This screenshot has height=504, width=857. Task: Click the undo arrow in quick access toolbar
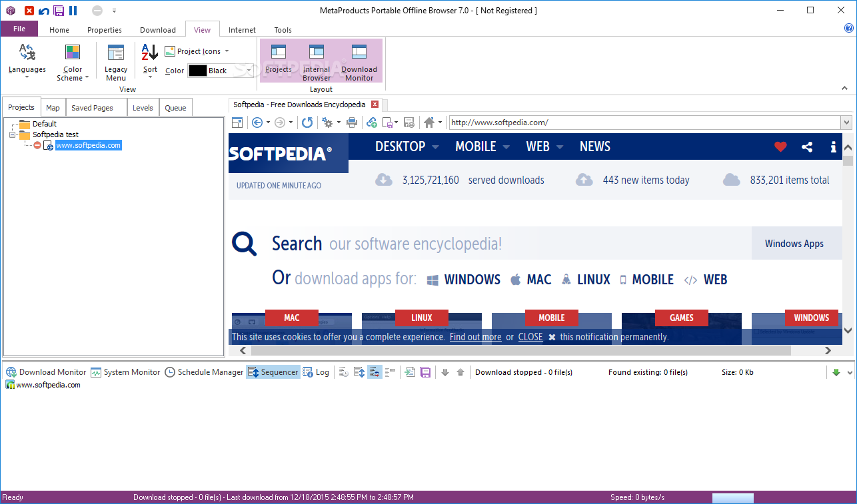[x=44, y=11]
